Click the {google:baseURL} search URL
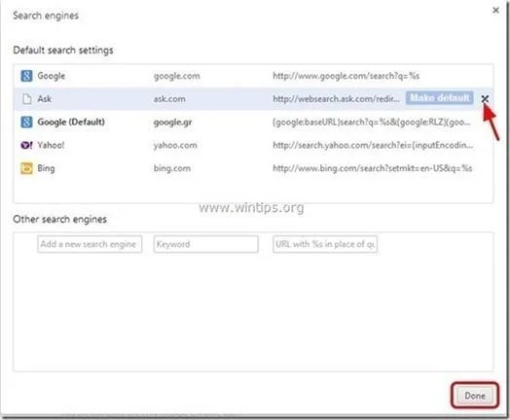510x420 pixels. 372,122
